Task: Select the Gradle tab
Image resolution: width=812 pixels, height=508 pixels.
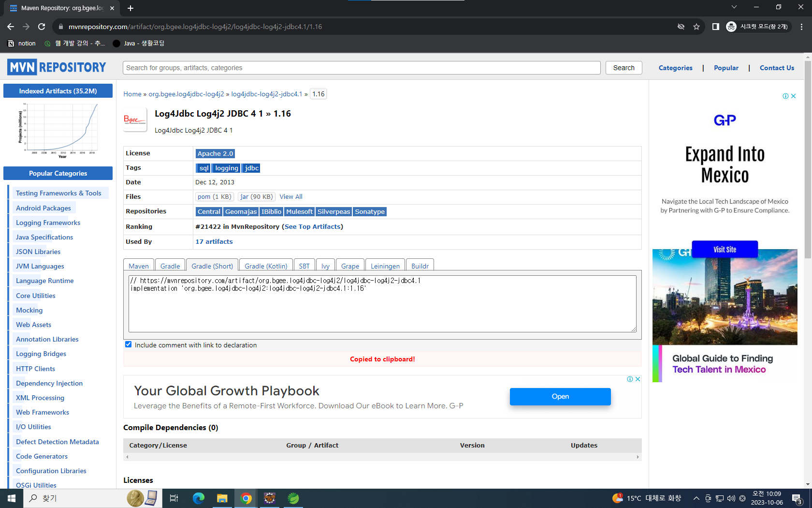Action: pyautogui.click(x=170, y=266)
